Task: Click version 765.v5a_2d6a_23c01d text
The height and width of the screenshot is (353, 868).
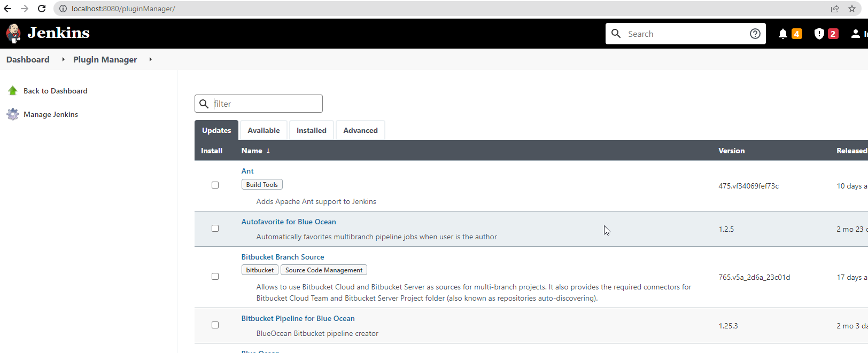Action: click(x=754, y=277)
